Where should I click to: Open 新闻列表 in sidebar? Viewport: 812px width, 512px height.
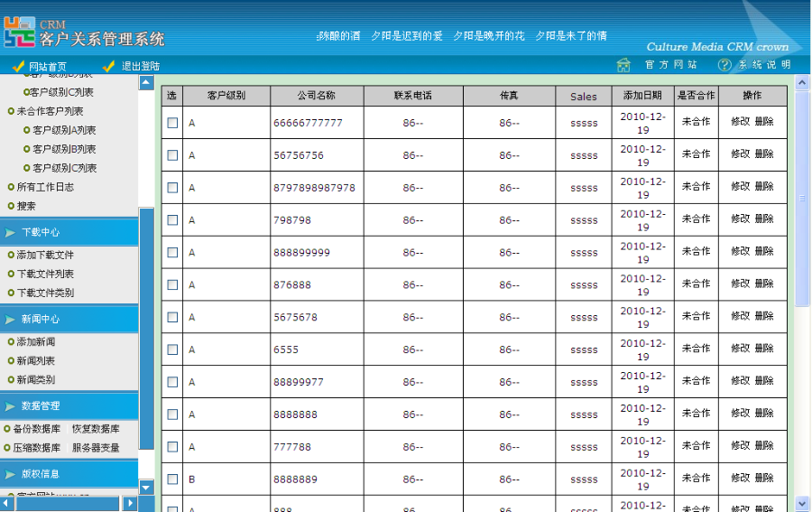tap(36, 361)
